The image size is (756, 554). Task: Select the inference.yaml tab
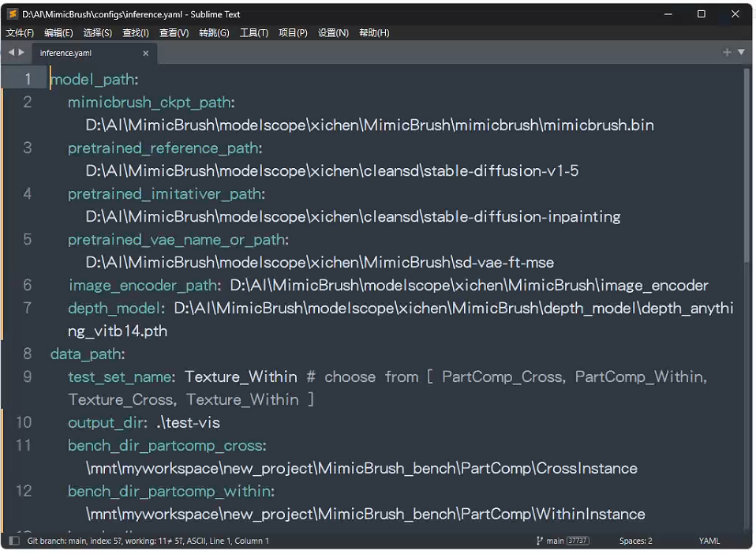pos(94,53)
